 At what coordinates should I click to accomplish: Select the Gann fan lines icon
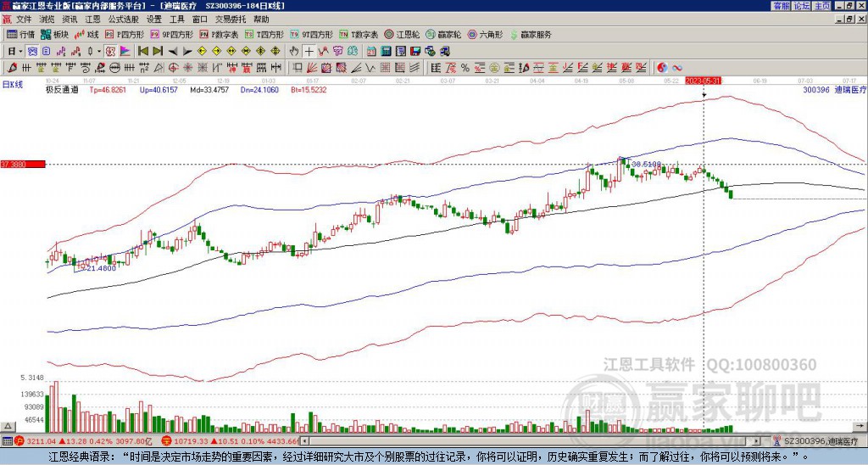tap(312, 68)
